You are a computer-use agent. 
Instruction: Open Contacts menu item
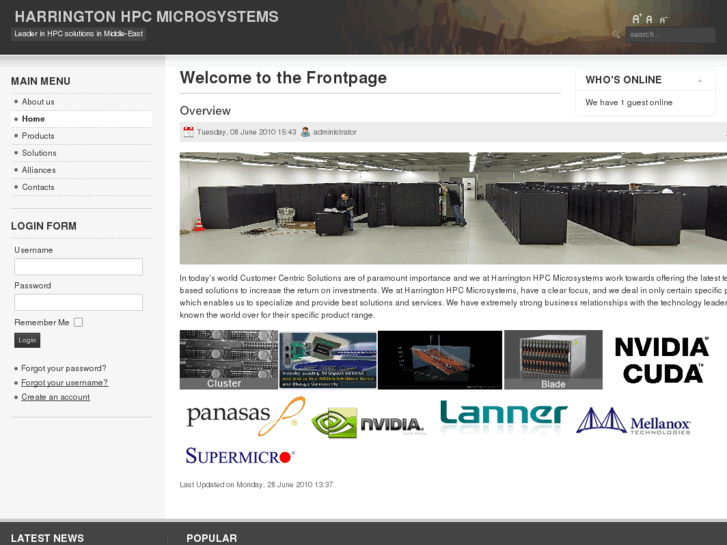[38, 187]
